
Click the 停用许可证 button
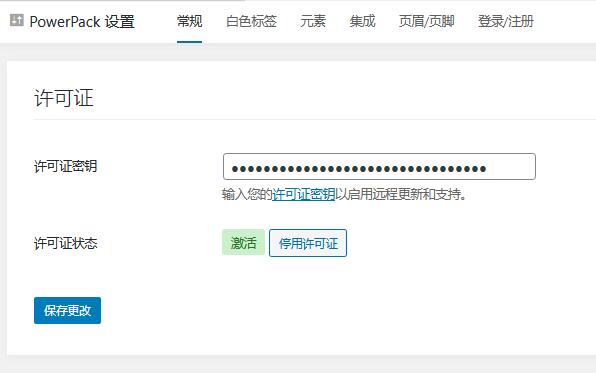click(308, 243)
